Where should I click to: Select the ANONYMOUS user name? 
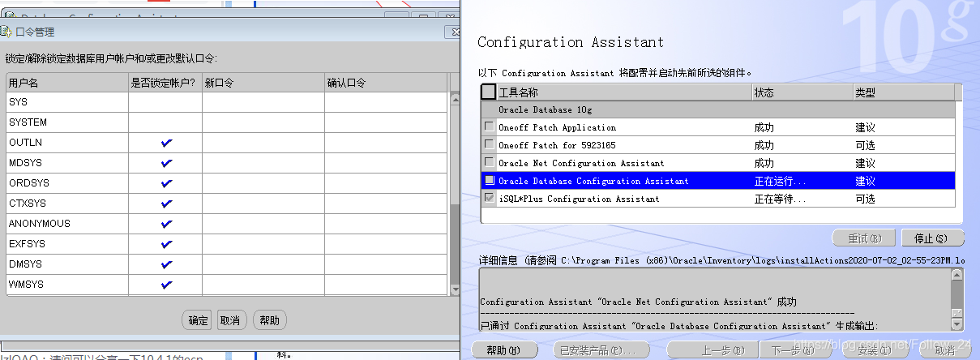point(39,224)
